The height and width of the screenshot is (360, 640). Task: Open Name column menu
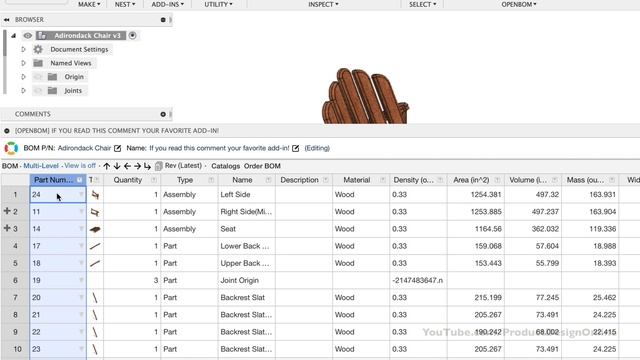click(x=268, y=180)
